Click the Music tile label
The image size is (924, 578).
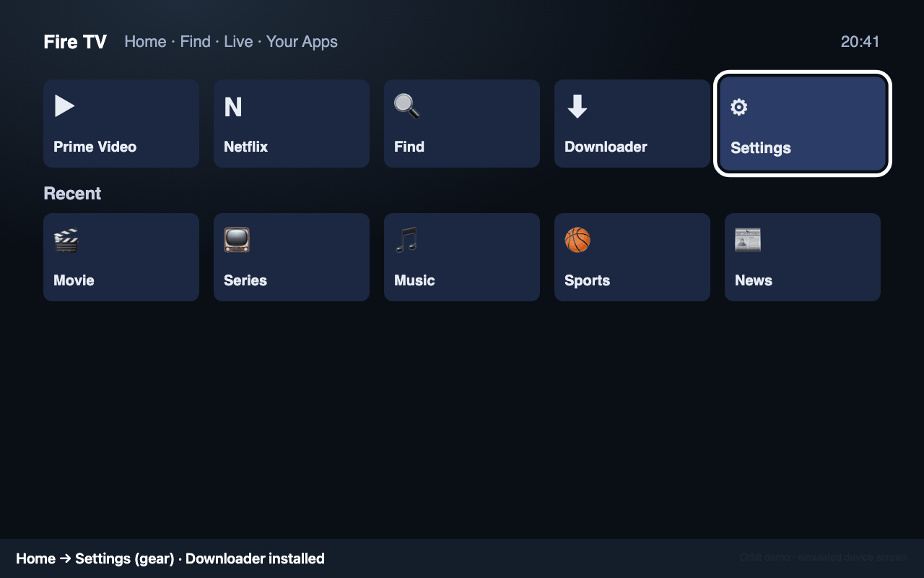pos(414,280)
